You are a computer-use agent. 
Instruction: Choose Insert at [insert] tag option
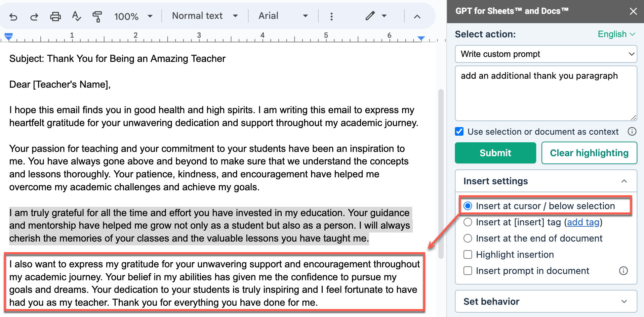click(x=468, y=222)
